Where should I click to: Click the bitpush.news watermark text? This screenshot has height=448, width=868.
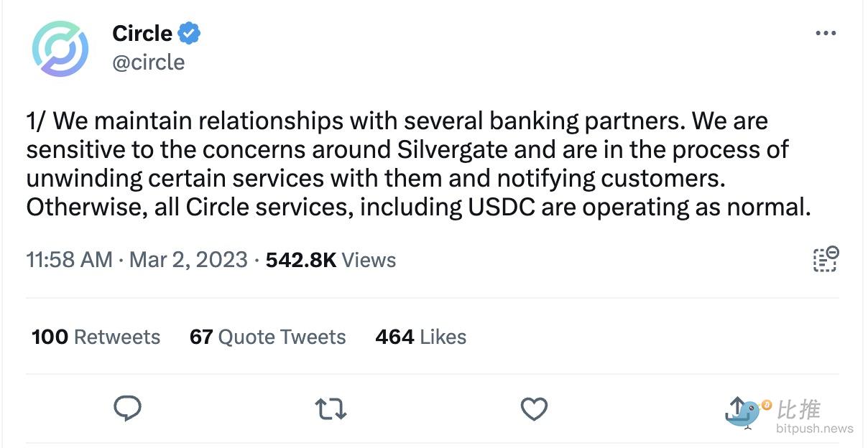coord(815,429)
